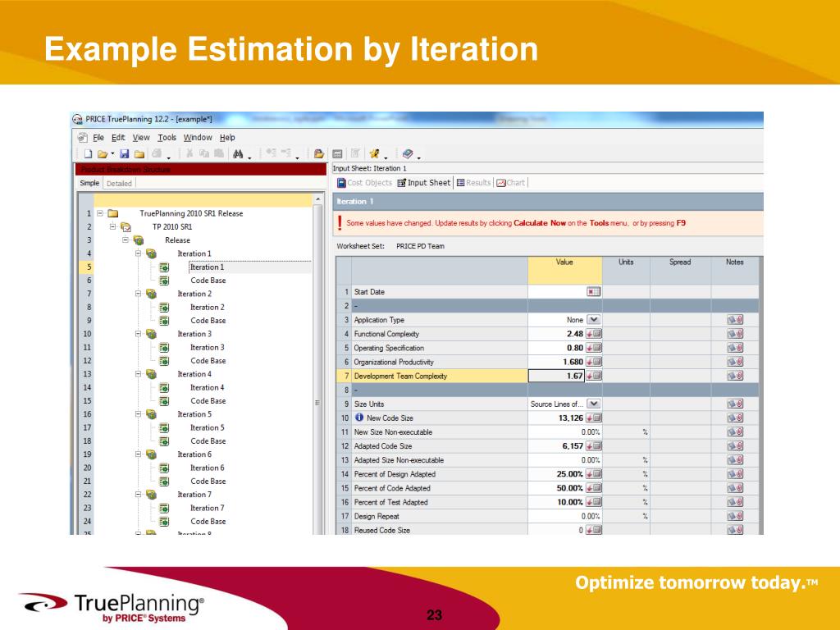Screen dimensions: 840x630
Task: Open the Start Date calendar picker
Action: (594, 292)
